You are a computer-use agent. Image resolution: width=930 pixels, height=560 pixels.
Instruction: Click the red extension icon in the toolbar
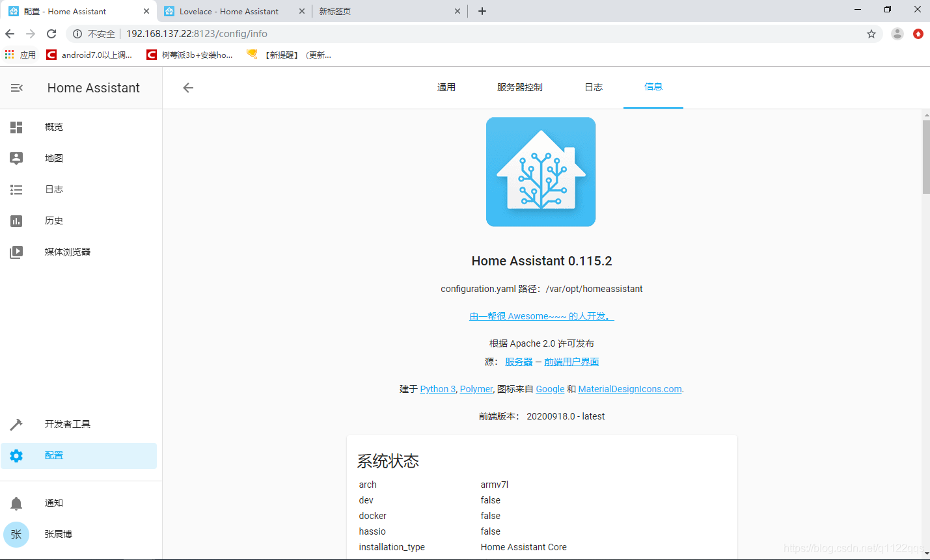(918, 34)
